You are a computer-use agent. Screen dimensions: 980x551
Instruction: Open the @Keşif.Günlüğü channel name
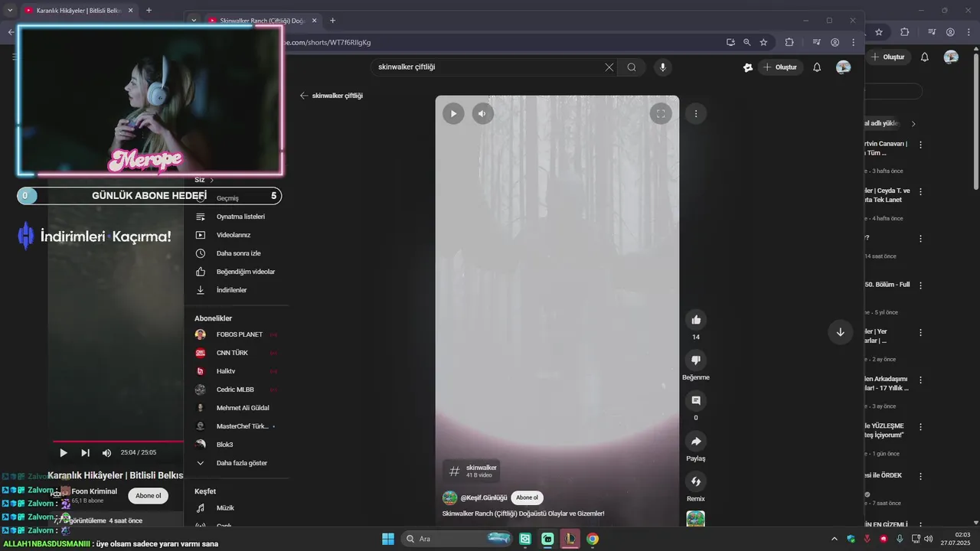[x=483, y=498]
